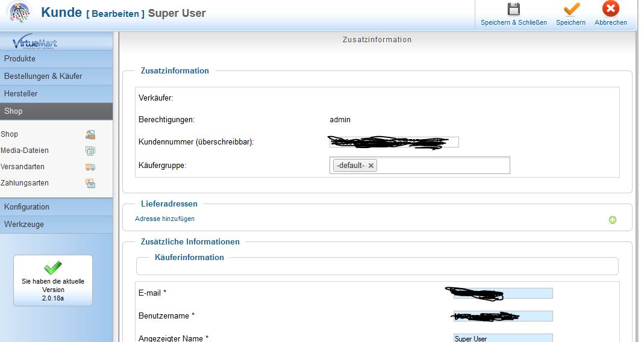Click the Versandarten truck icon

click(90, 167)
